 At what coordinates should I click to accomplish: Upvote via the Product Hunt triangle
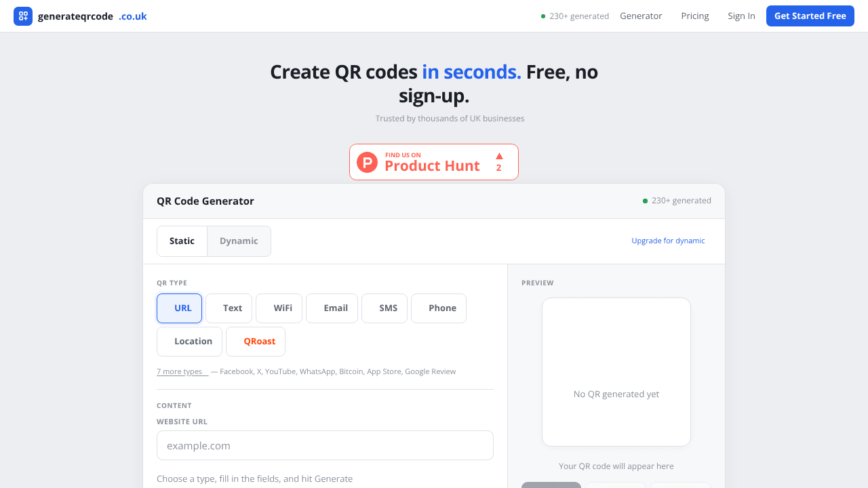499,156
